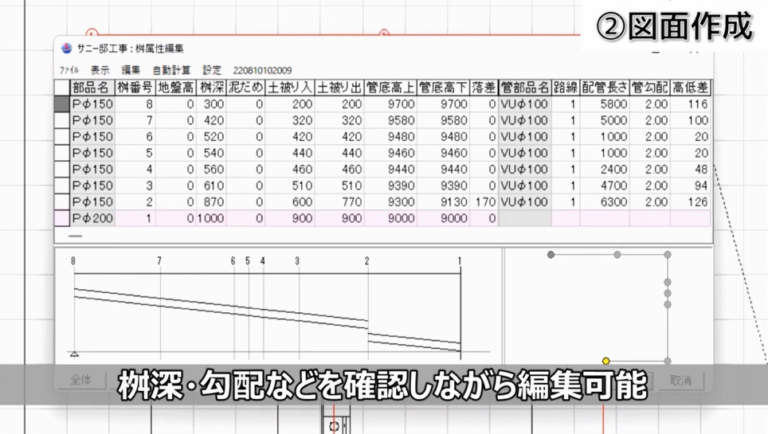Click the 桝深 column header
This screenshot has height=434, width=768.
211,88
